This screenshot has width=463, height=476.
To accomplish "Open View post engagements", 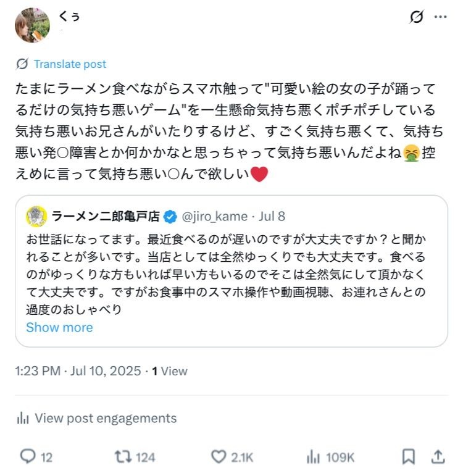I will (106, 418).
